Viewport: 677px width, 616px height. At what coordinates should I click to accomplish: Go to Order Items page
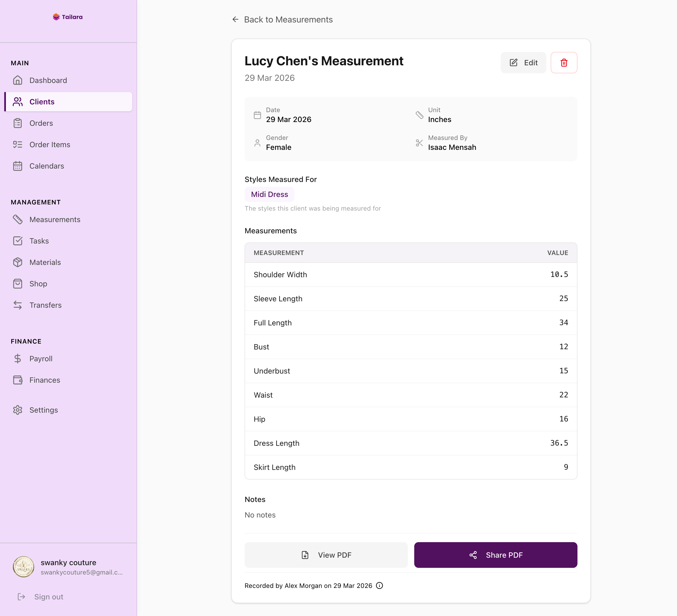pyautogui.click(x=50, y=145)
